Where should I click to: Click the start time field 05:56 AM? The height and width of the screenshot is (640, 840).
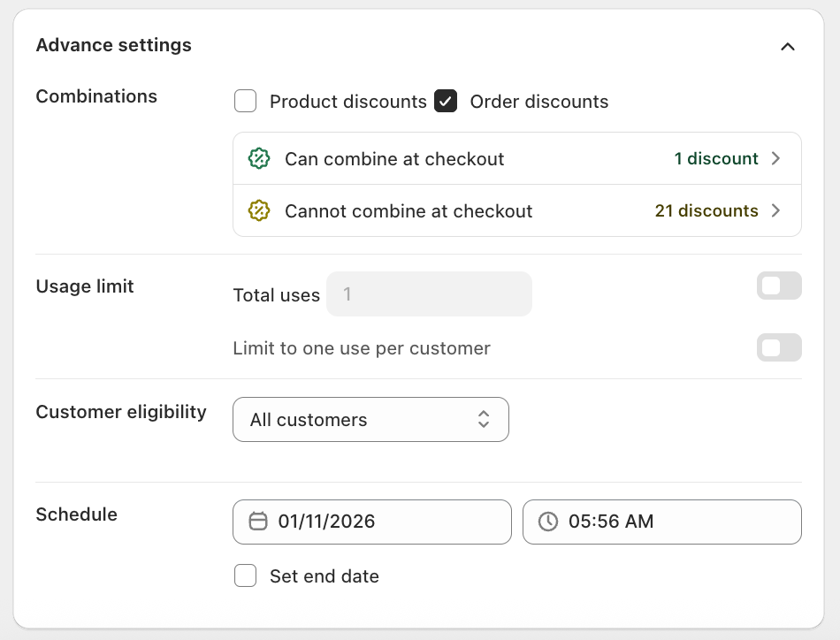pyautogui.click(x=662, y=522)
